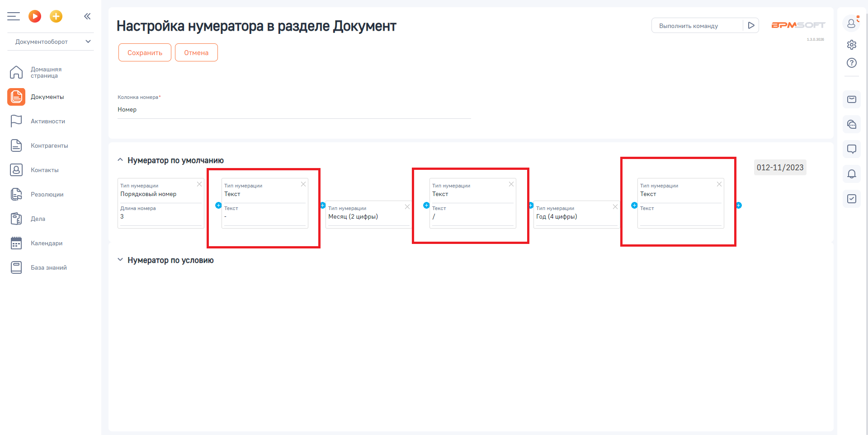Open the Месяц (2 цифры) type dropdown
The image size is (868, 435).
coord(368,217)
